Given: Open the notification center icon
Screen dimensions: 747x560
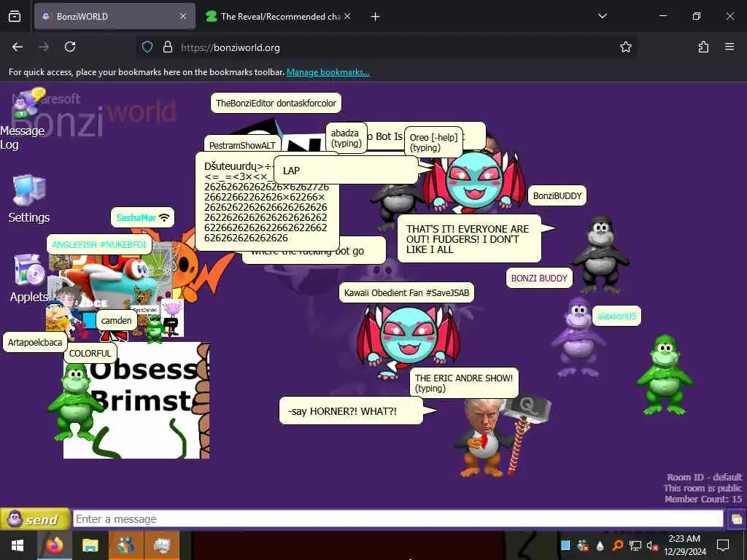Looking at the screenshot, I should [x=723, y=545].
